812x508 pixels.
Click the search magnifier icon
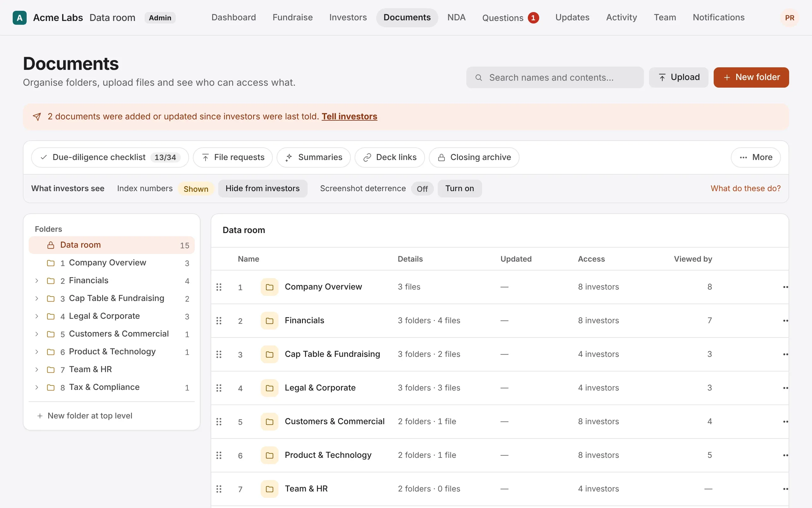coord(479,77)
